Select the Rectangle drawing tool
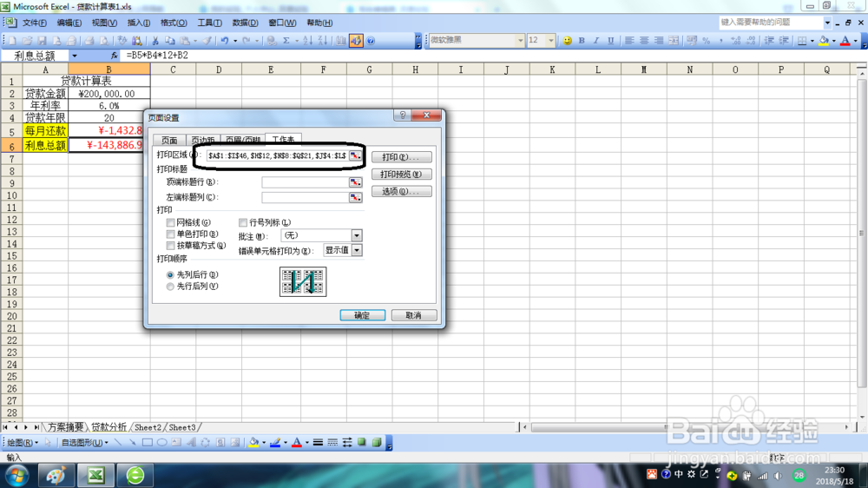 tap(148, 443)
